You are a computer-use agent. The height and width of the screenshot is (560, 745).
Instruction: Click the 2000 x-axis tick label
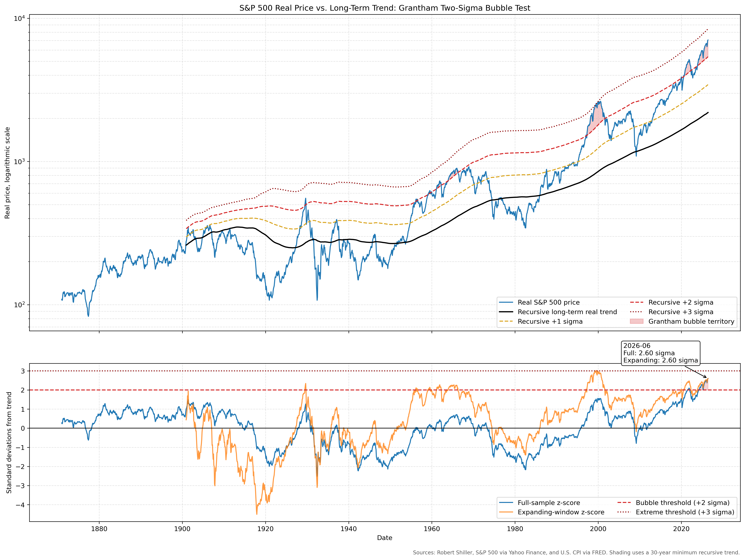[598, 529]
